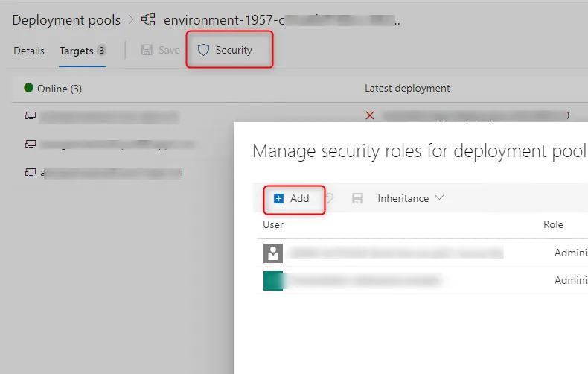The image size is (588, 374).
Task: Select the Targets tab
Action: [x=77, y=51]
